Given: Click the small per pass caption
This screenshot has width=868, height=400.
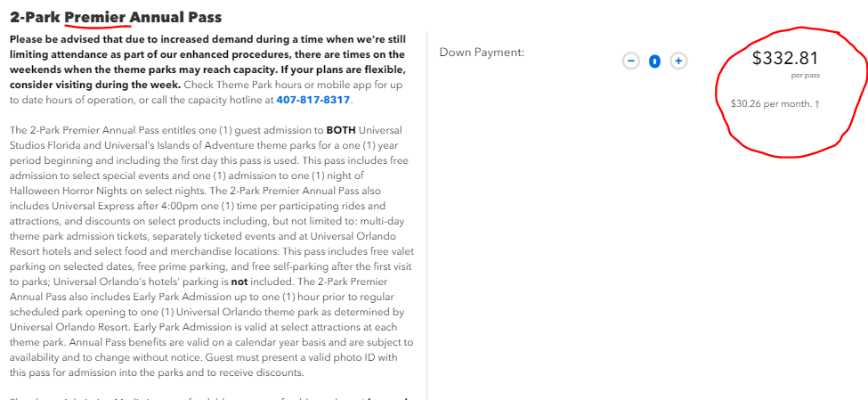Looking at the screenshot, I should pyautogui.click(x=805, y=76).
